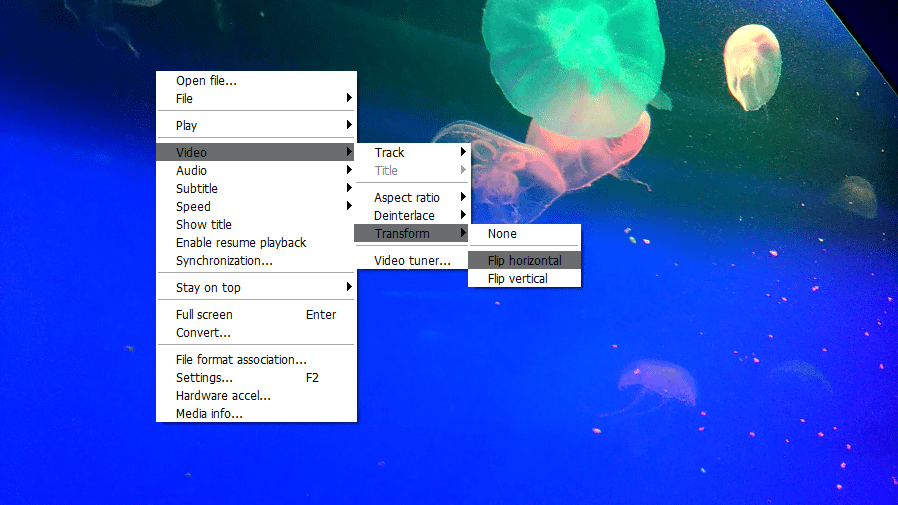Open Hardware accel... options
The width and height of the screenshot is (898, 505).
click(256, 396)
